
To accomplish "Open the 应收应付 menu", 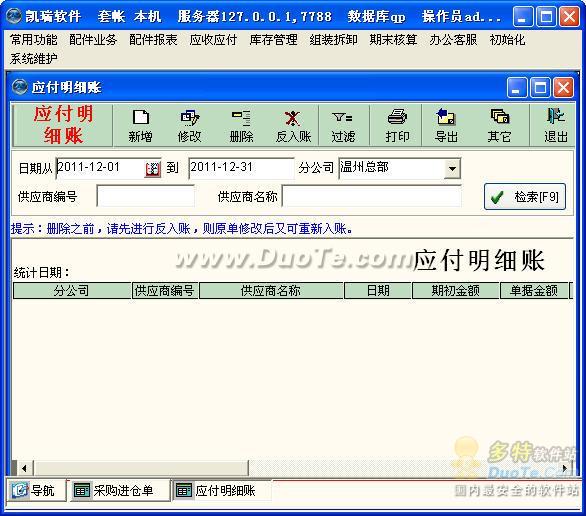I will (213, 40).
